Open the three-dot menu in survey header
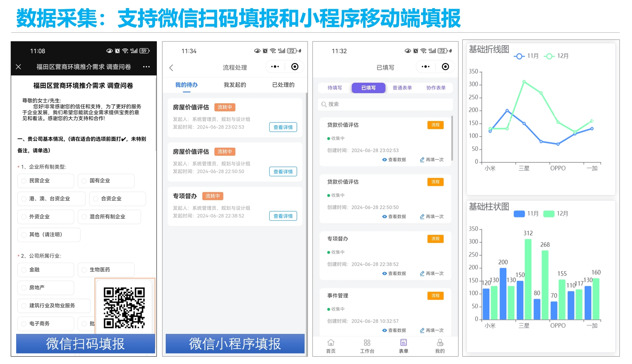This screenshot has width=632, height=364. point(146,67)
